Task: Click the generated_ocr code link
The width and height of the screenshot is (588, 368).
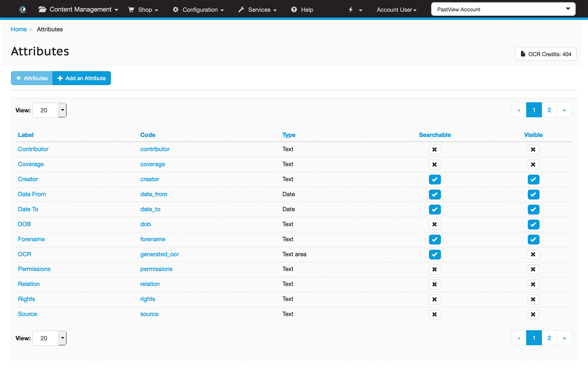Action: [x=159, y=254]
